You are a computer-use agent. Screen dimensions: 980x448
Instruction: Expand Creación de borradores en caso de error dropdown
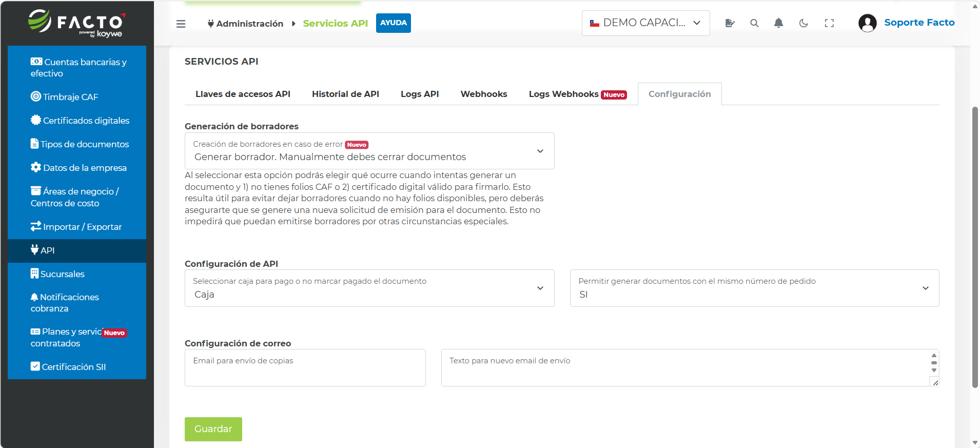coord(369,151)
